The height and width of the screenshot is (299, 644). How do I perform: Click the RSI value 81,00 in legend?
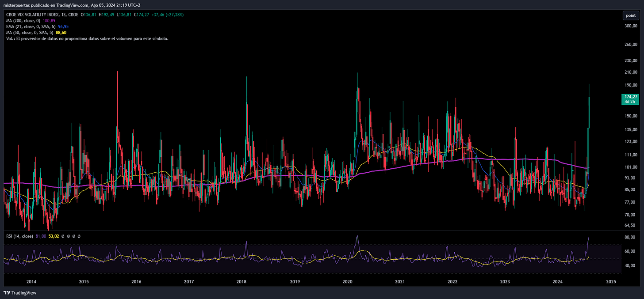click(41, 236)
